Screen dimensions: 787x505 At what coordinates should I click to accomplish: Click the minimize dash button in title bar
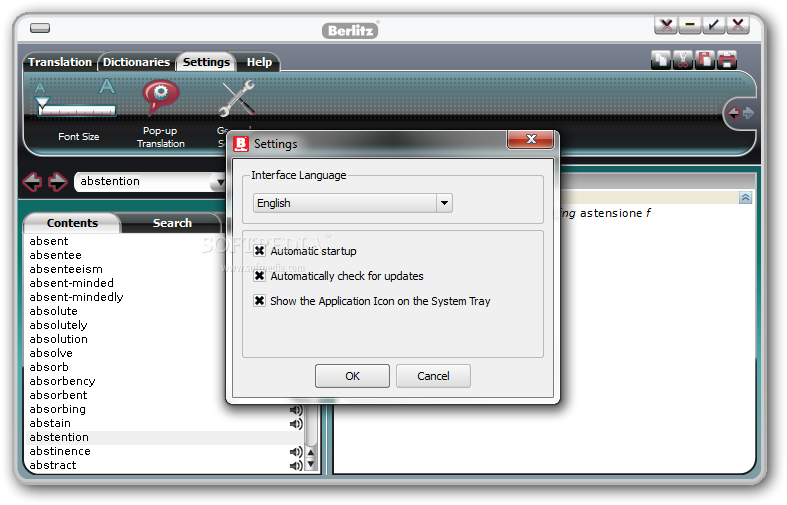[690, 25]
